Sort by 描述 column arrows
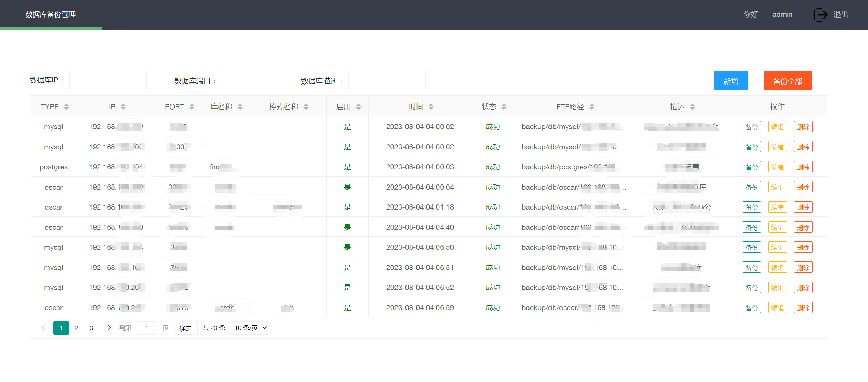Viewport: 868px width, 382px height. (x=693, y=107)
